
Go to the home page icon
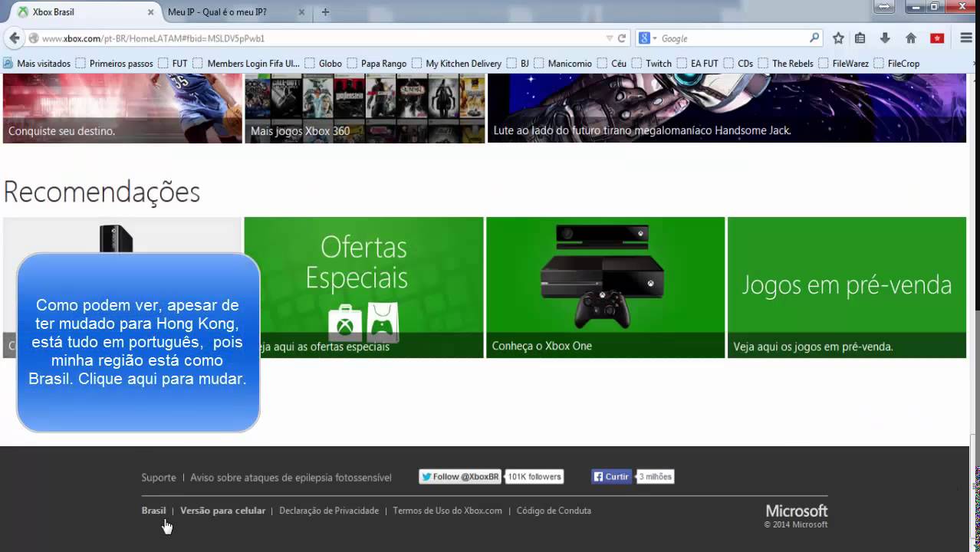point(911,38)
